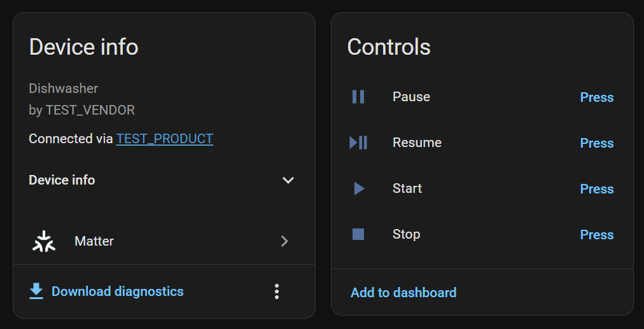Screen dimensions: 644x329
Task: Click the Resume play-pause icon
Action: [x=358, y=143]
